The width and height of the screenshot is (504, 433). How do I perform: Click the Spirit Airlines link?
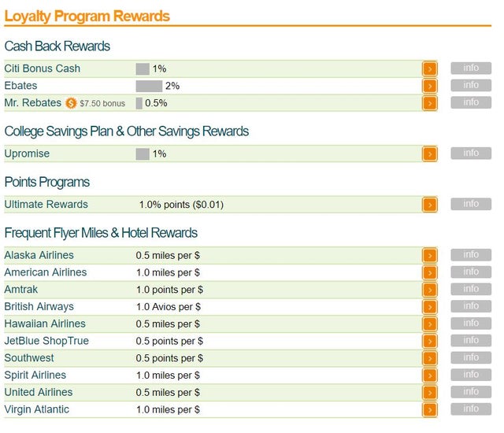35,375
